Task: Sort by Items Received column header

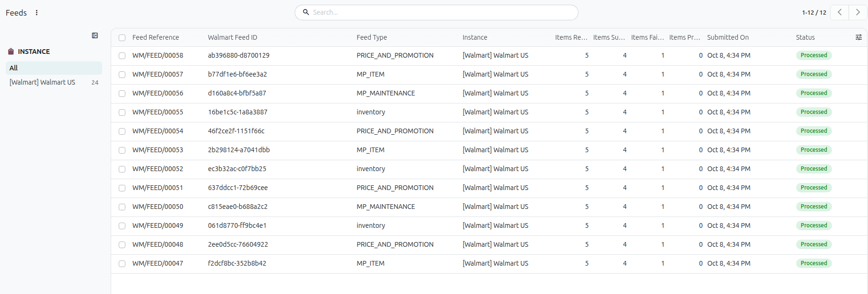Action: 571,37
